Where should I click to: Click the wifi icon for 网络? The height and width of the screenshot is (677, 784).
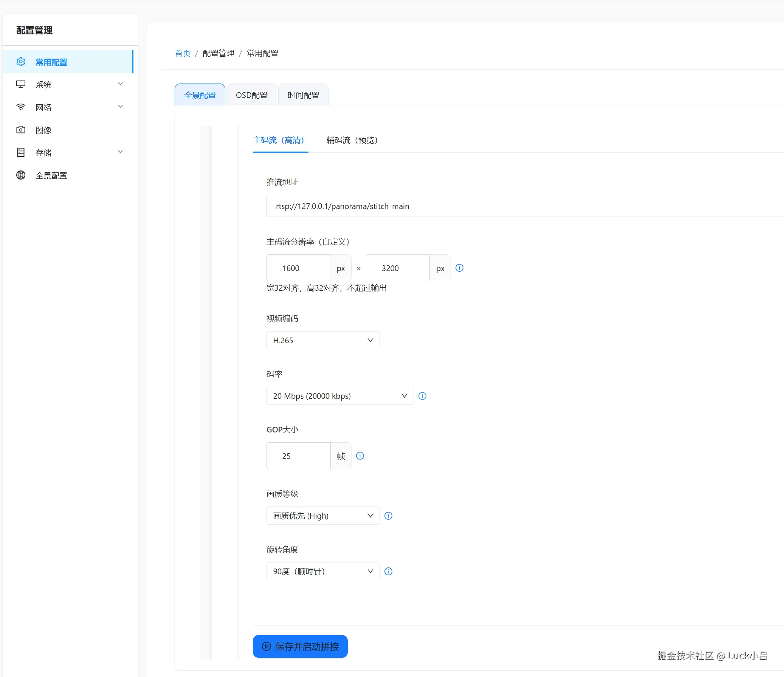click(x=21, y=107)
